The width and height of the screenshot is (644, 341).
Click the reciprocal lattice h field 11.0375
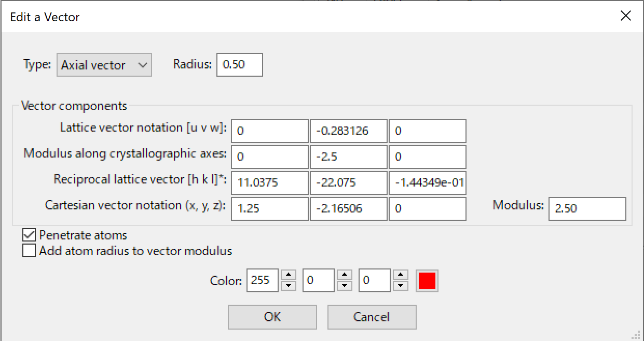click(269, 183)
